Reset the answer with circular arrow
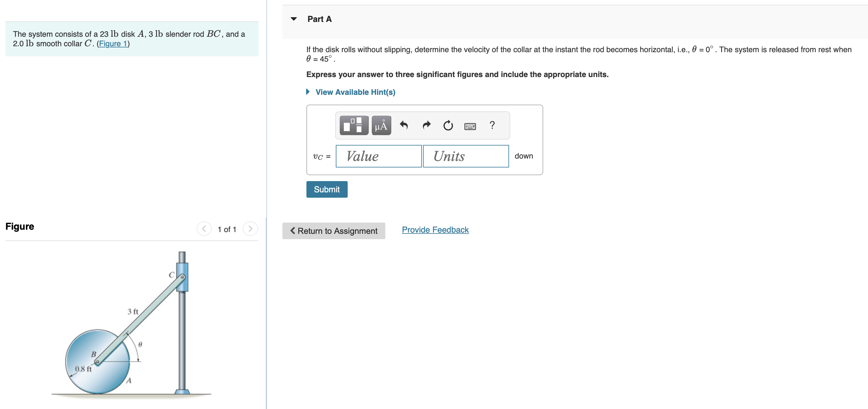Image resolution: width=868 pixels, height=409 pixels. (x=448, y=125)
